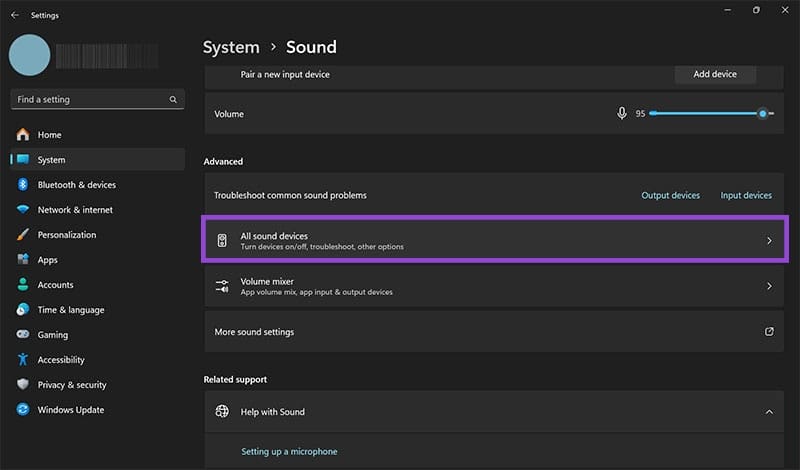The image size is (800, 470).
Task: Click the Find a setting search box
Action: pyautogui.click(x=97, y=100)
